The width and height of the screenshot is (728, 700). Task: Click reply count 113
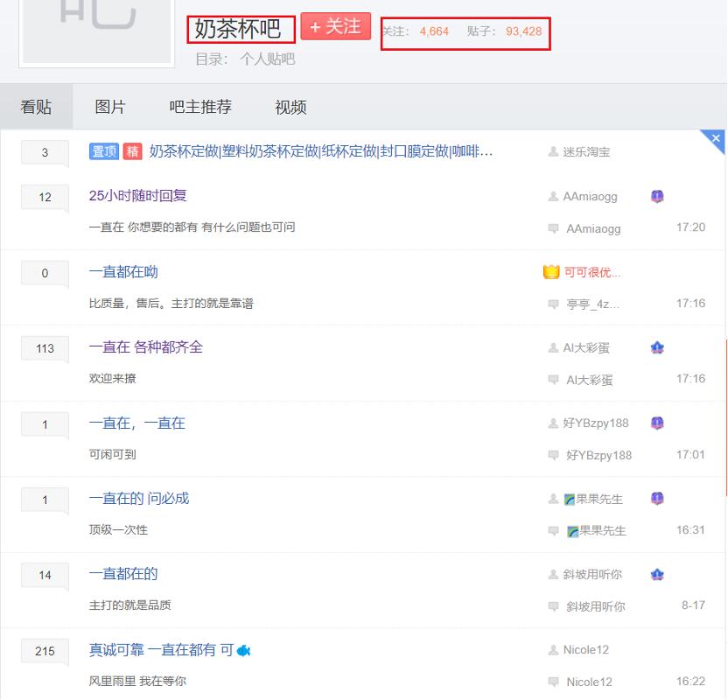(x=45, y=348)
